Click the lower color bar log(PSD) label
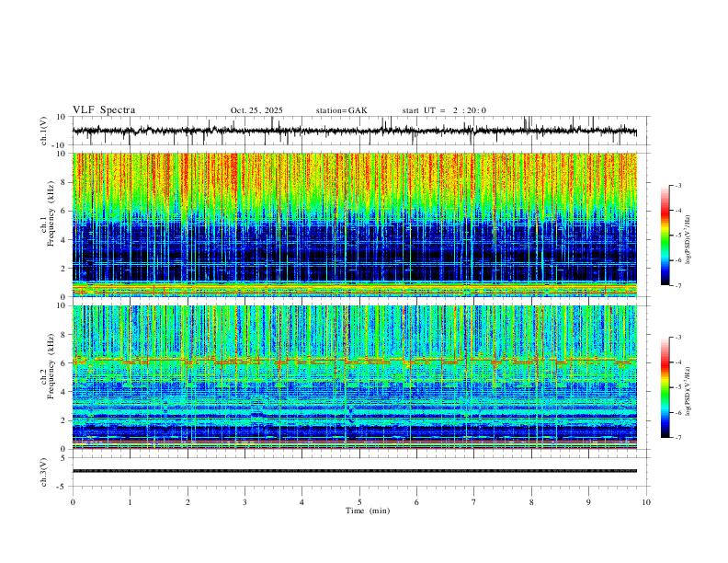 click(688, 391)
